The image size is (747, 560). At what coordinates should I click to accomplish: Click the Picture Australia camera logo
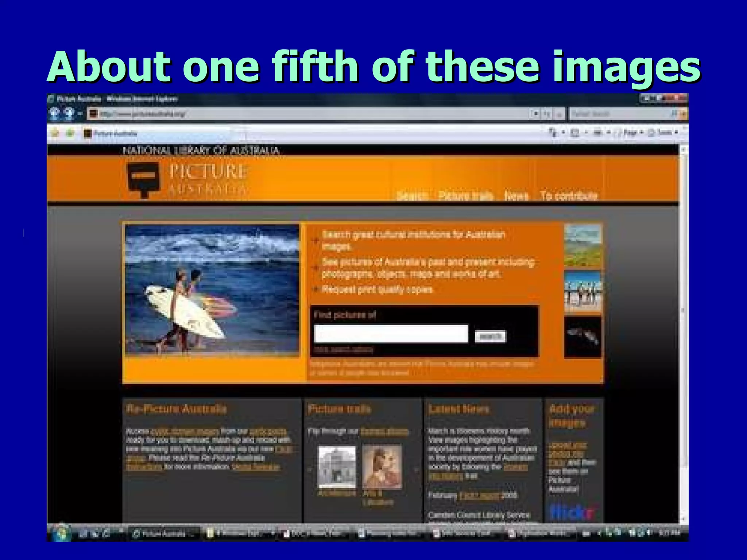click(143, 180)
